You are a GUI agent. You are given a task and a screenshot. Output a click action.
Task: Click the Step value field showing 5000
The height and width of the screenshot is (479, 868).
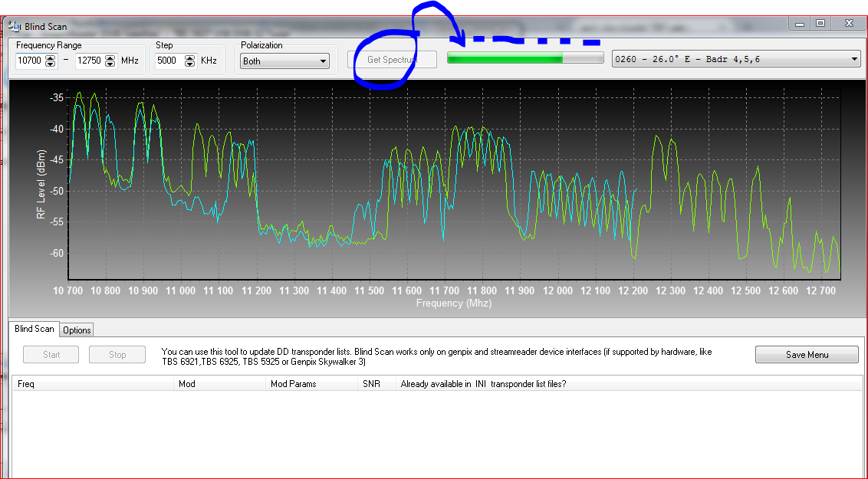[168, 61]
